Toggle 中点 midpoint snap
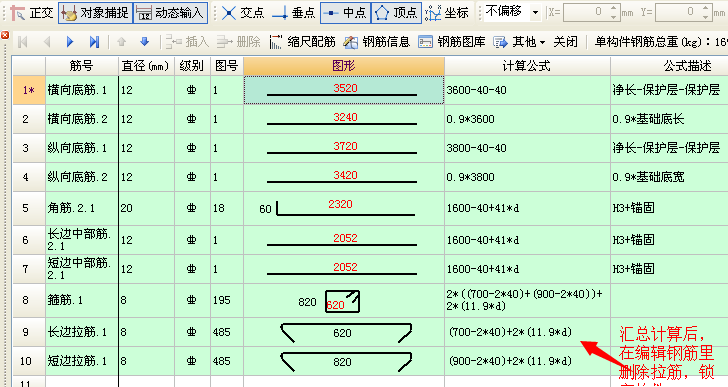 (345, 13)
